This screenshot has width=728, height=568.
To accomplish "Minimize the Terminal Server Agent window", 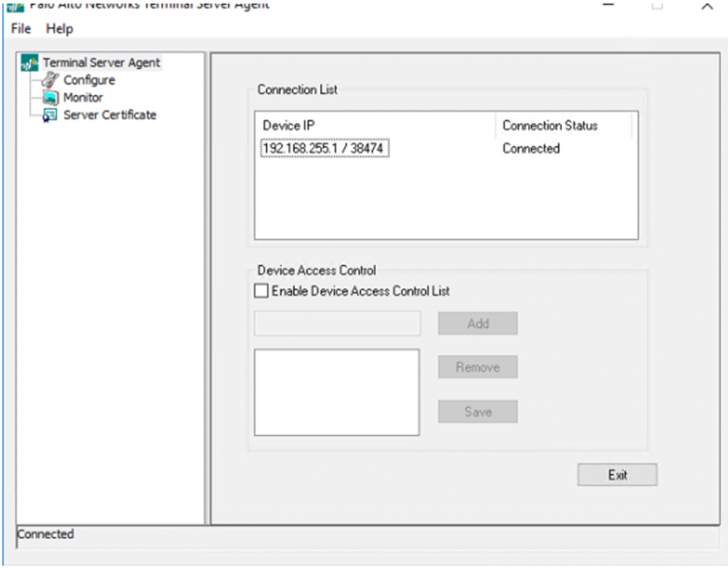I will point(609,5).
